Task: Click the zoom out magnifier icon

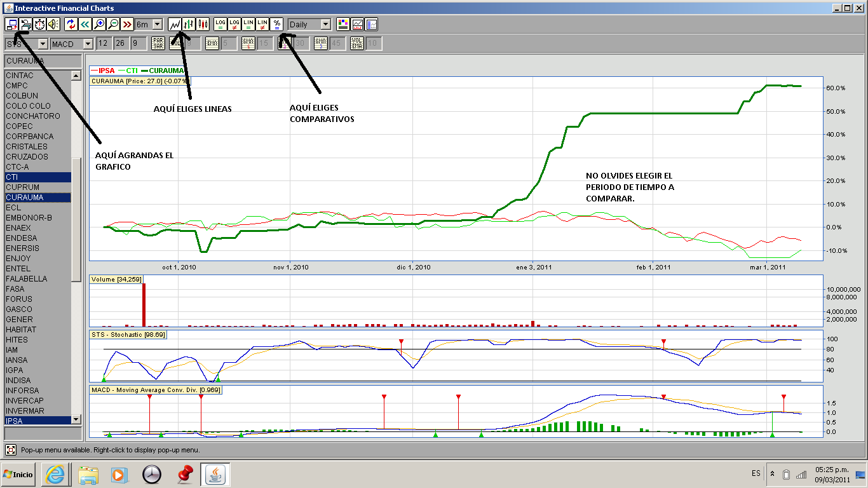Action: (112, 24)
